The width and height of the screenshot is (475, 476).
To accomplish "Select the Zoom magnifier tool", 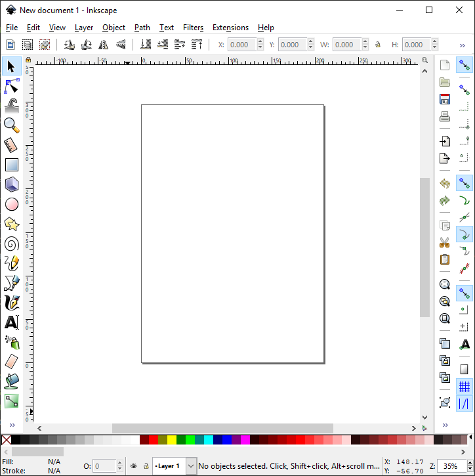I will pos(12,125).
